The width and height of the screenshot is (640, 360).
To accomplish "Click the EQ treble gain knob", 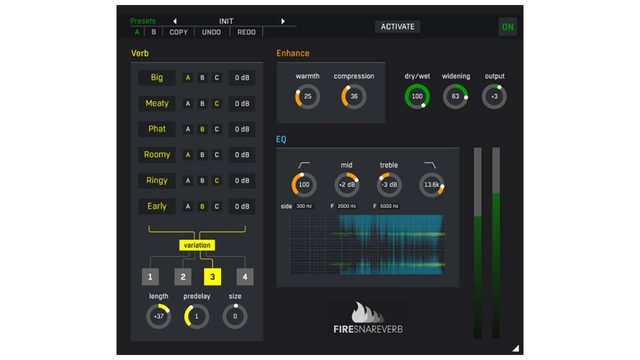I will click(x=389, y=185).
